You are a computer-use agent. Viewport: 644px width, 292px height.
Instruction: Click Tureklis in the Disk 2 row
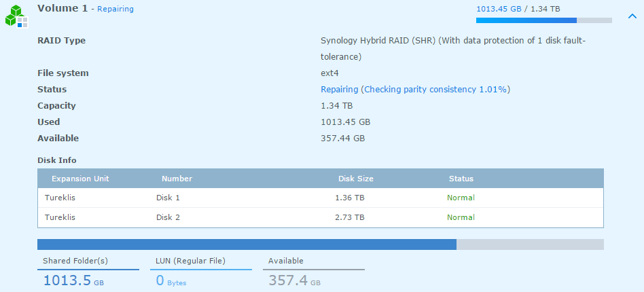60,217
